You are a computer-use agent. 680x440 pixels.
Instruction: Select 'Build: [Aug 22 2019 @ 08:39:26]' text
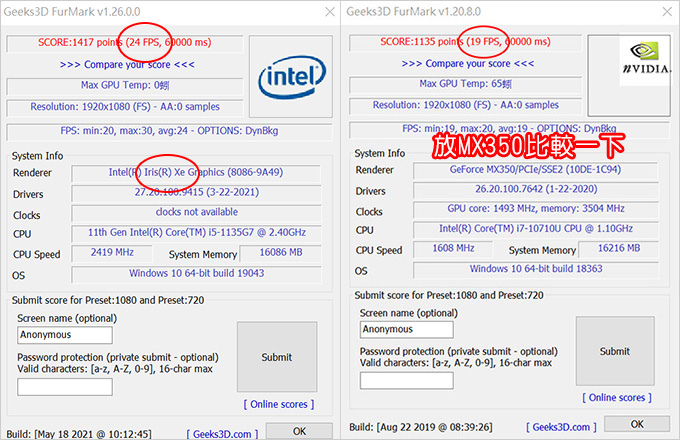pos(421,427)
